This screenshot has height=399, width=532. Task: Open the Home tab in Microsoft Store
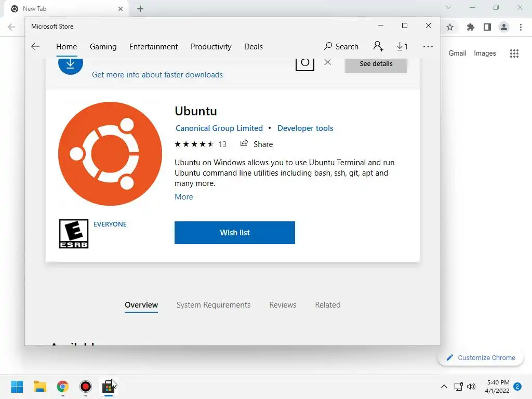tap(66, 46)
